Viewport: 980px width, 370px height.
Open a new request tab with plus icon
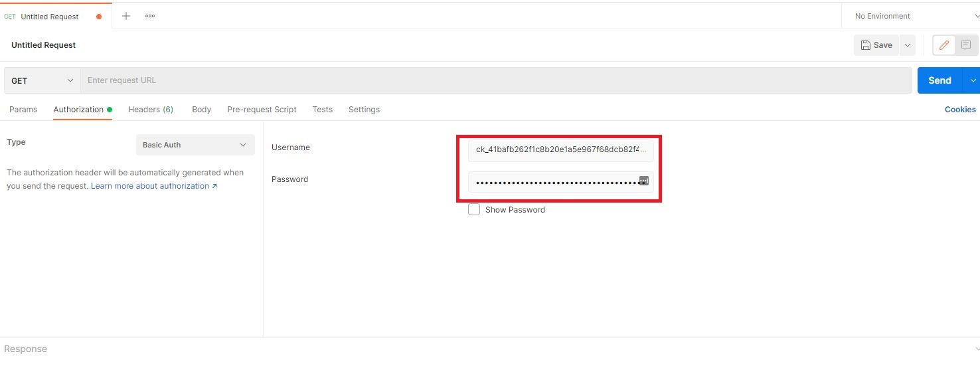pyautogui.click(x=126, y=16)
